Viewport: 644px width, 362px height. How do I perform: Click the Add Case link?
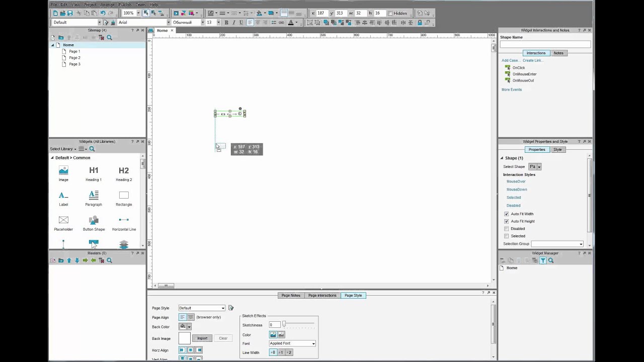click(511, 60)
